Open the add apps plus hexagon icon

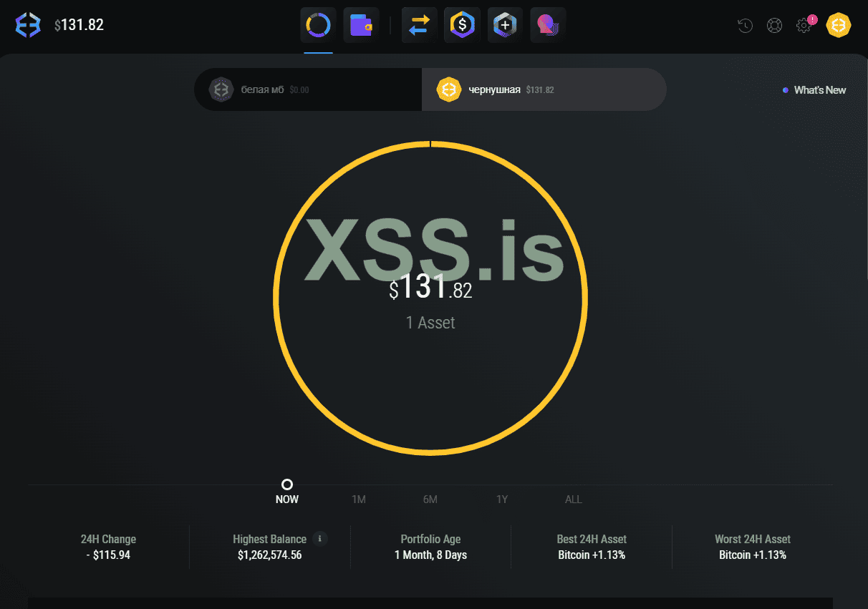[x=506, y=25]
